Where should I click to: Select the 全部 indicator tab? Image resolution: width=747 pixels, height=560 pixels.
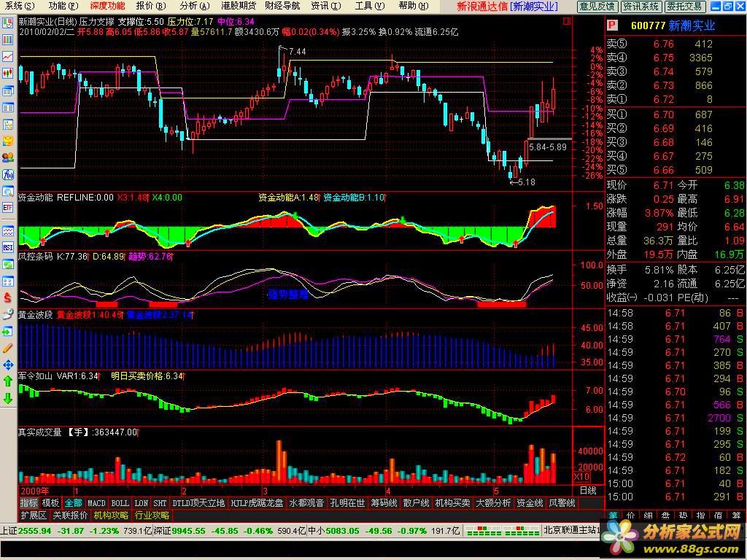coord(73,503)
